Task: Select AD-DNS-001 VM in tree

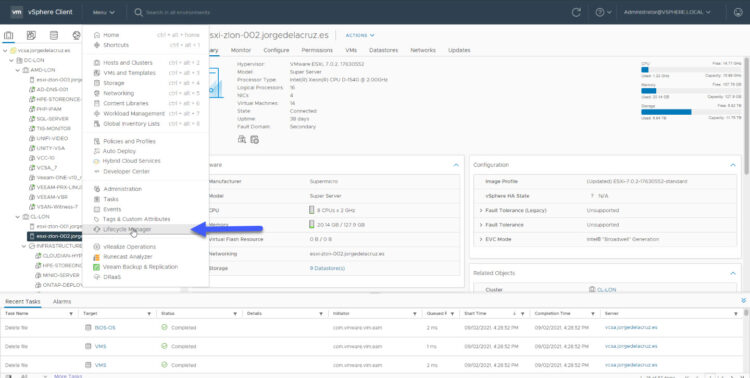Action: click(52, 89)
